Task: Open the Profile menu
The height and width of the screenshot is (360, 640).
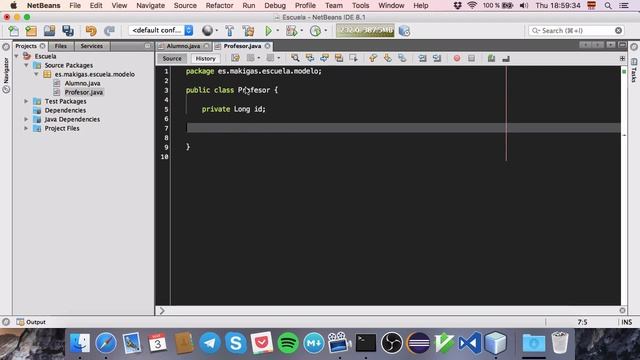Action: pos(305,6)
